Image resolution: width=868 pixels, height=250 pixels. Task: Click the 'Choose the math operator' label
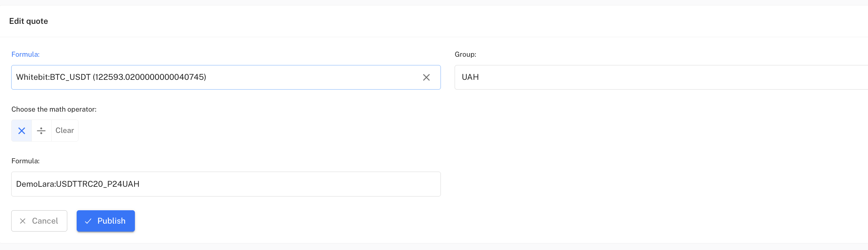point(54,109)
